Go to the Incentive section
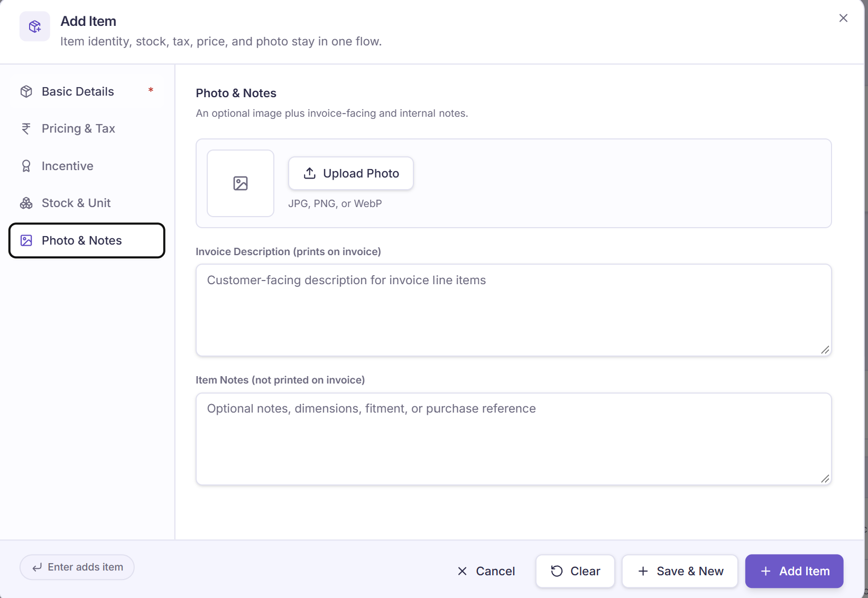868x598 pixels. [87, 166]
